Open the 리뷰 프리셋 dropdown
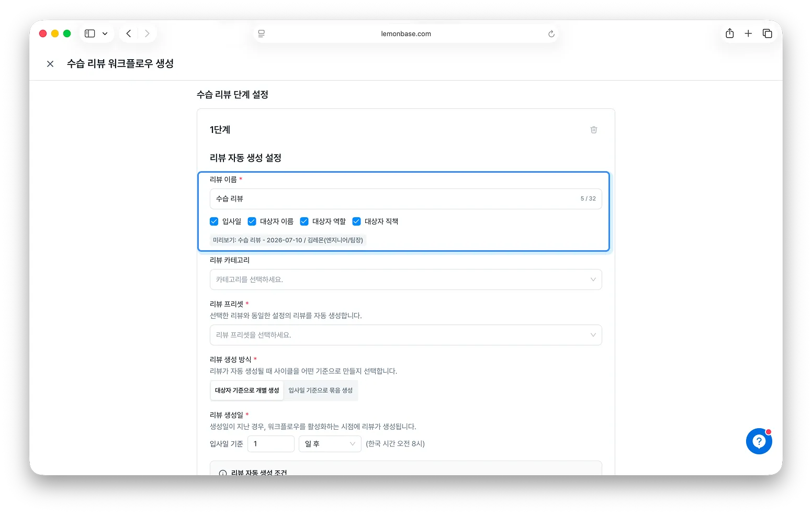Screen dimensions: 812x514 click(x=406, y=335)
